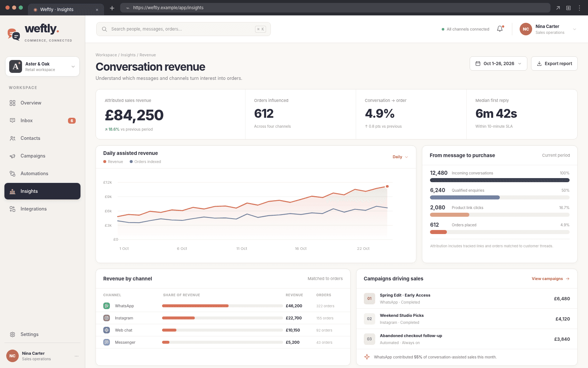Click the search magnifier icon
This screenshot has height=368, width=588.
point(104,29)
